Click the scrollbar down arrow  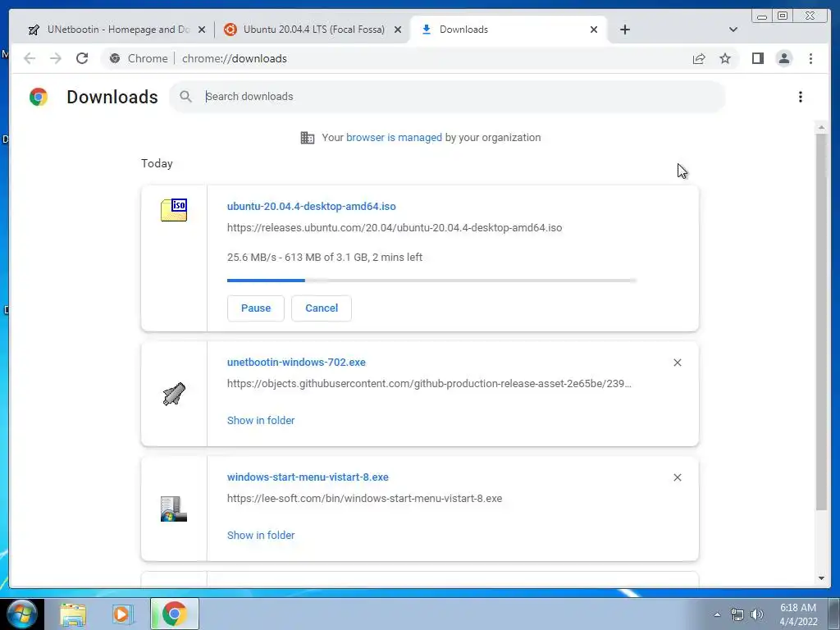821,578
